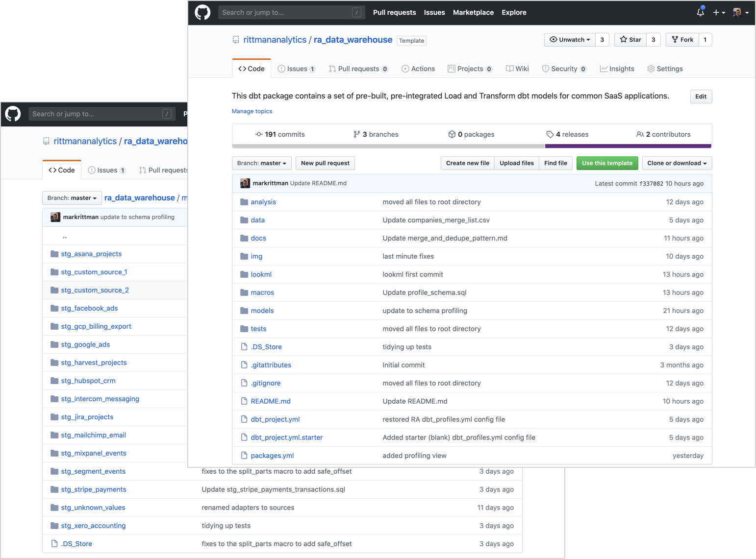
Task: Click the .gitattributes file icon
Action: (x=244, y=365)
